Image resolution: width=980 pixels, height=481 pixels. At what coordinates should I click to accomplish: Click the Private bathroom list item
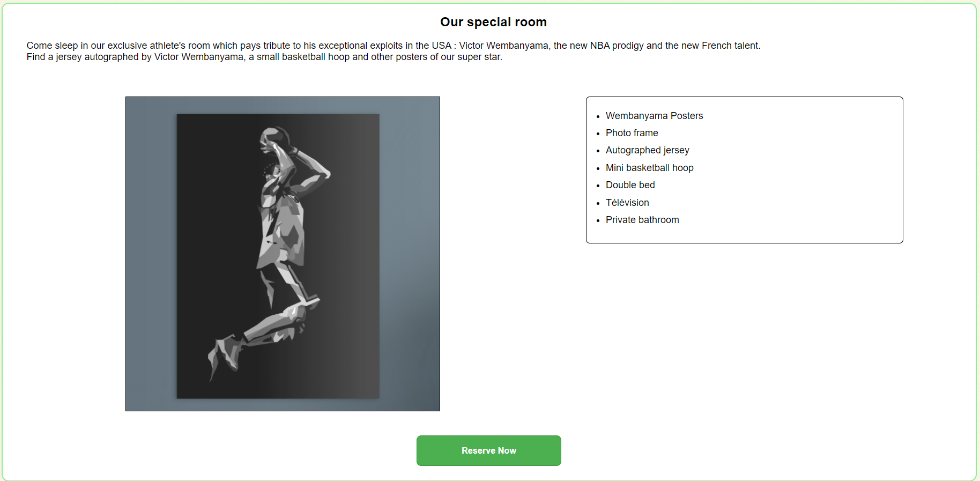pyautogui.click(x=642, y=220)
